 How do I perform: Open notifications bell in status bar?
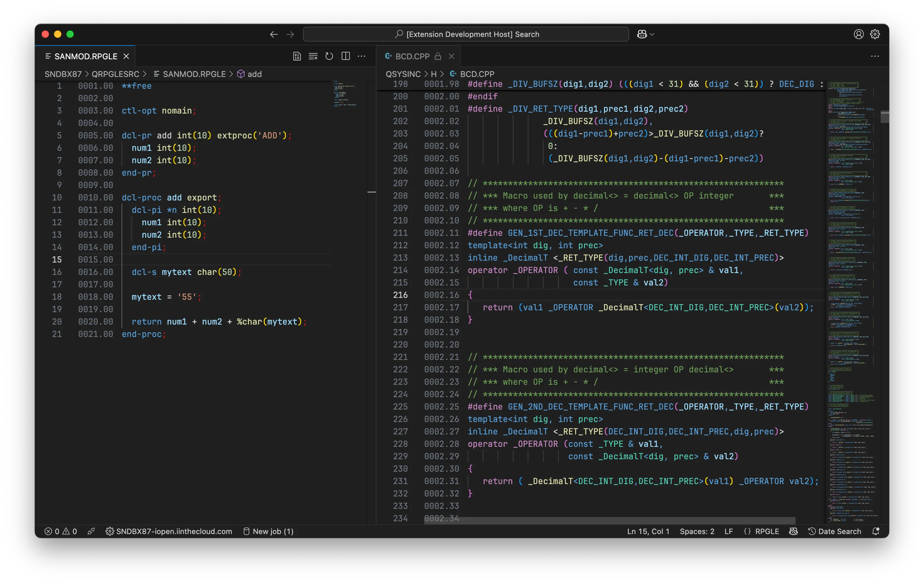[x=875, y=531]
